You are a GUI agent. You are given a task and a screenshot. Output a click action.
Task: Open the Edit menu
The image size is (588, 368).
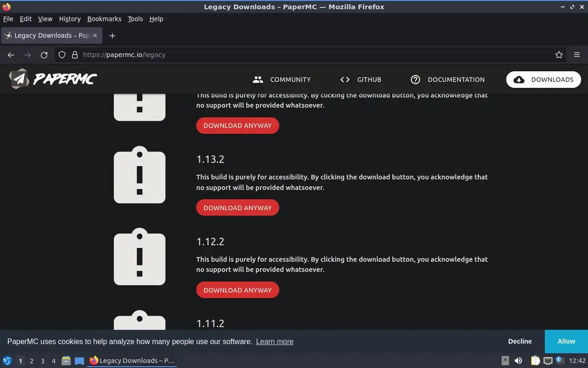pos(26,19)
